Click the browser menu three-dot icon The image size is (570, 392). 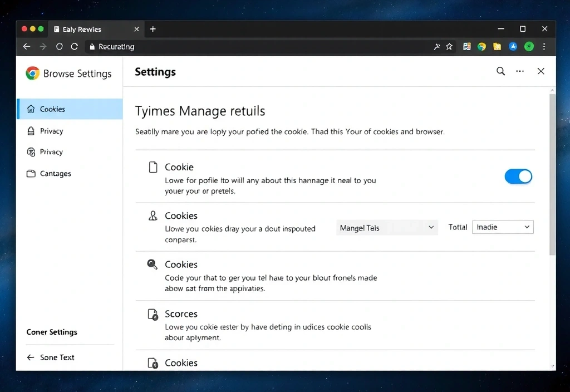[544, 47]
